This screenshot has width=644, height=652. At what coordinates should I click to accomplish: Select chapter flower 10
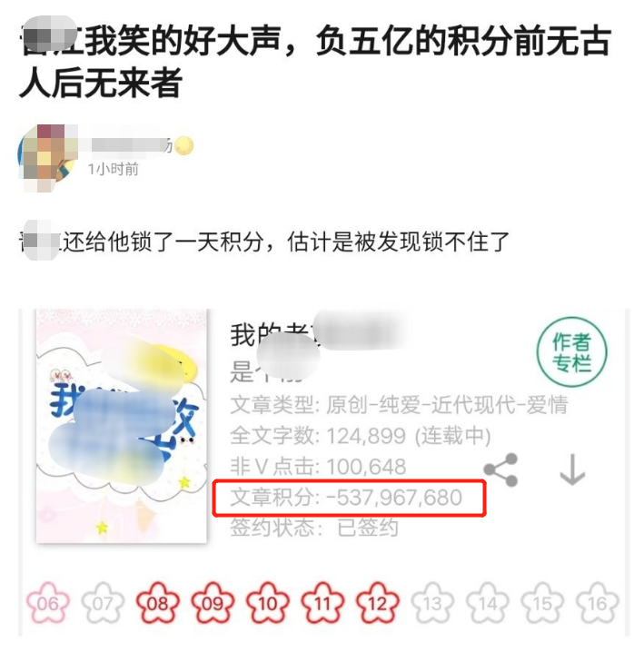tap(268, 603)
